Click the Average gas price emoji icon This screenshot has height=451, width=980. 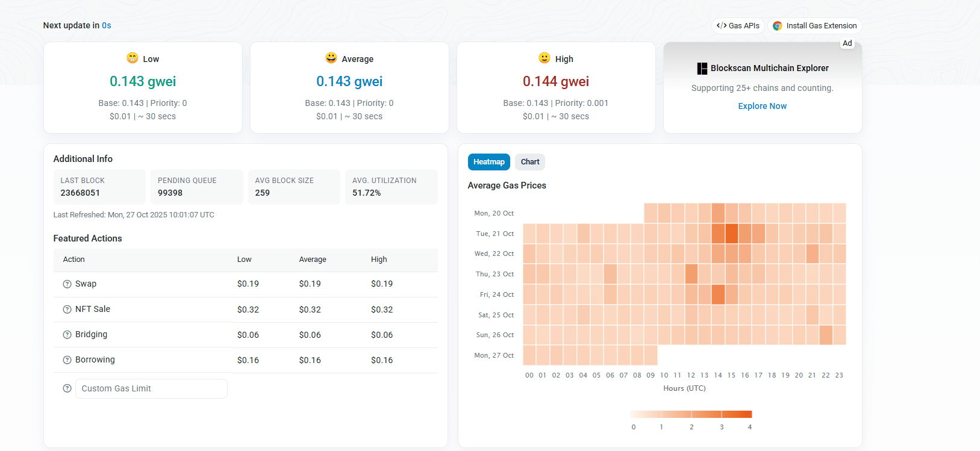click(x=331, y=58)
